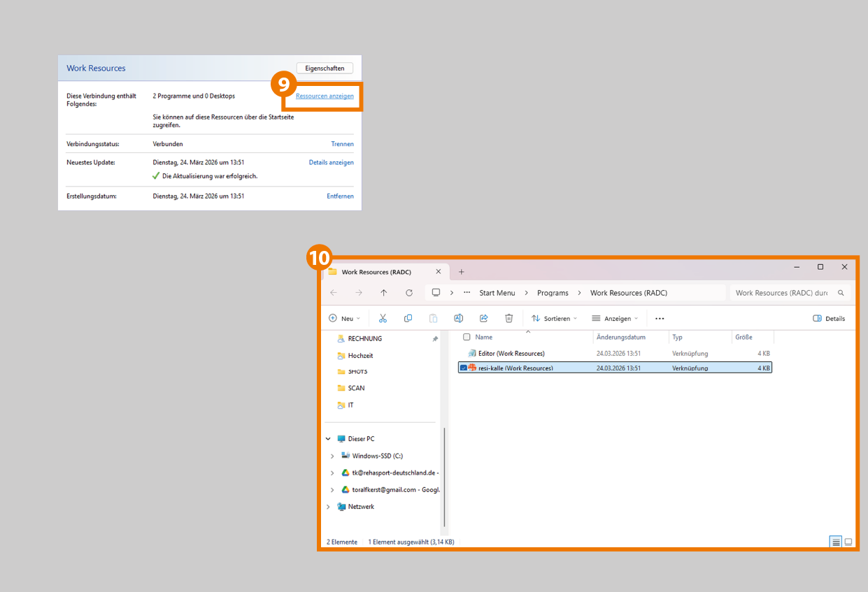Click the Delete trash icon
Screen dimensions: 868x592
509,319
